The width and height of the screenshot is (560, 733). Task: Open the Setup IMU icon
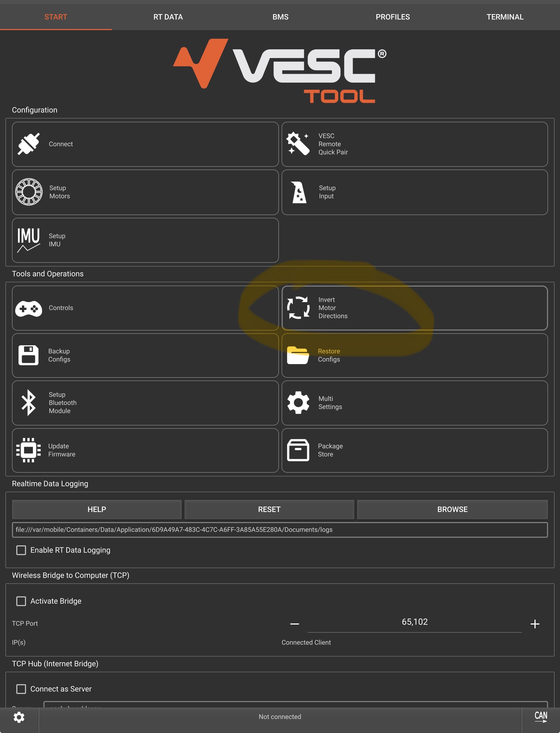point(29,240)
